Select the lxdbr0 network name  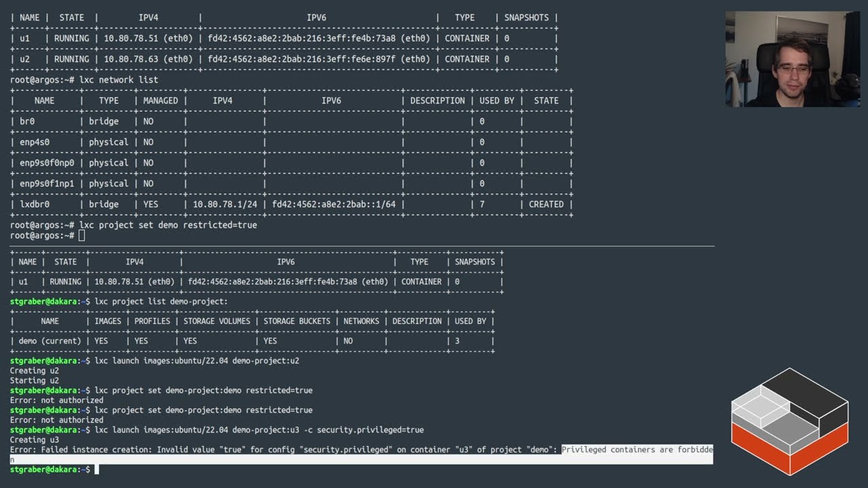(x=35, y=204)
